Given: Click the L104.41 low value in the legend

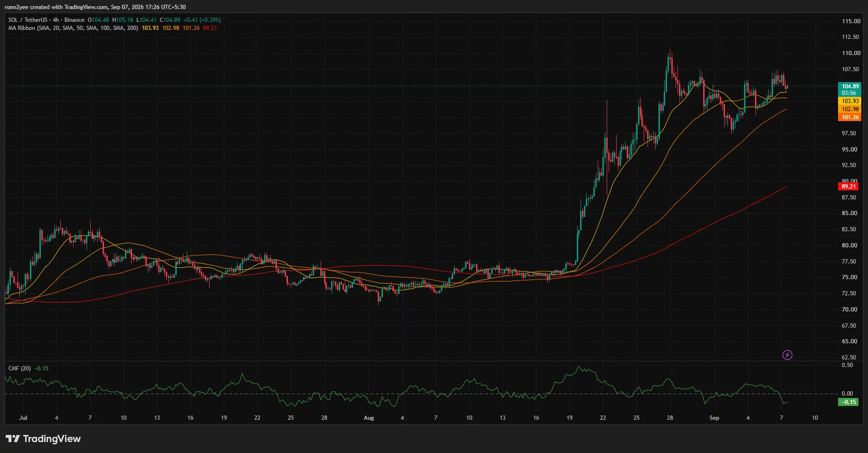Looking at the screenshot, I should pos(146,20).
